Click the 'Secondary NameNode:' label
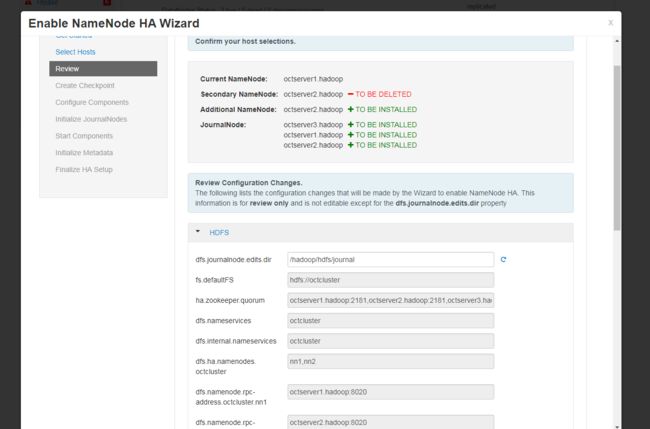 (x=239, y=94)
